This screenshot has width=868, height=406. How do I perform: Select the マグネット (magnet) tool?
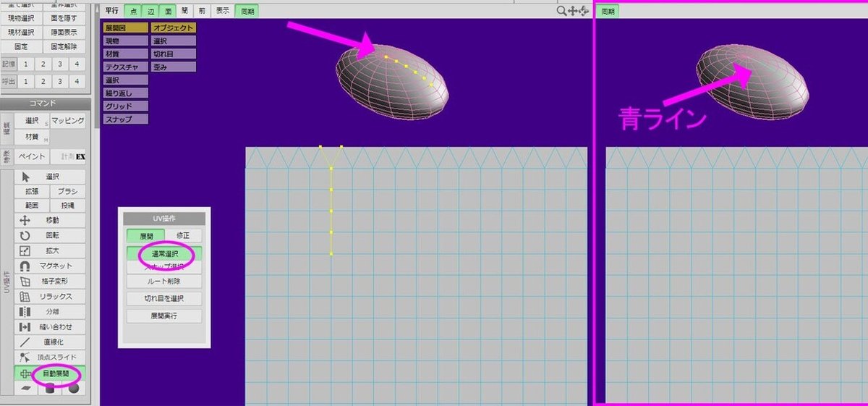[x=50, y=266]
